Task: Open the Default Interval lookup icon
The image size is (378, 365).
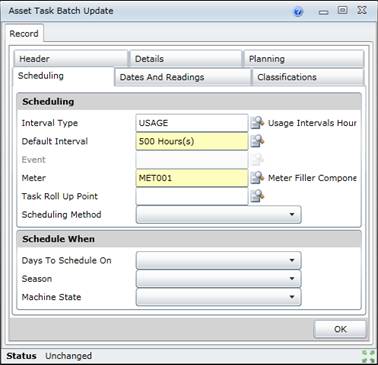Action: coord(257,141)
